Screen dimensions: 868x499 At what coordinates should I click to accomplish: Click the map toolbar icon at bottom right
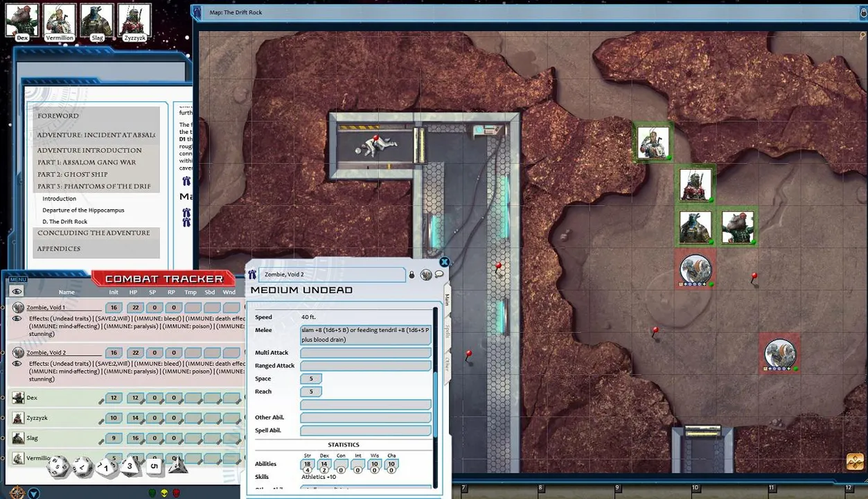click(856, 462)
